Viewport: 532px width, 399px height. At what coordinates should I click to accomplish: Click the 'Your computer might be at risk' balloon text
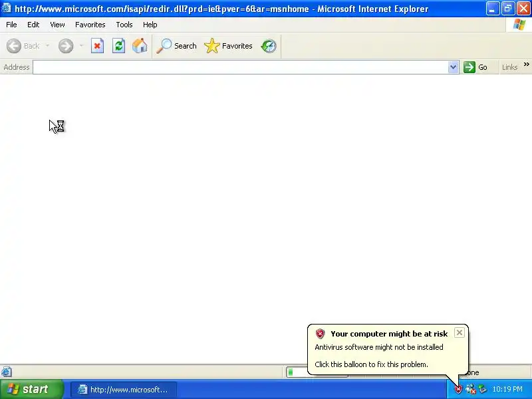click(x=389, y=334)
